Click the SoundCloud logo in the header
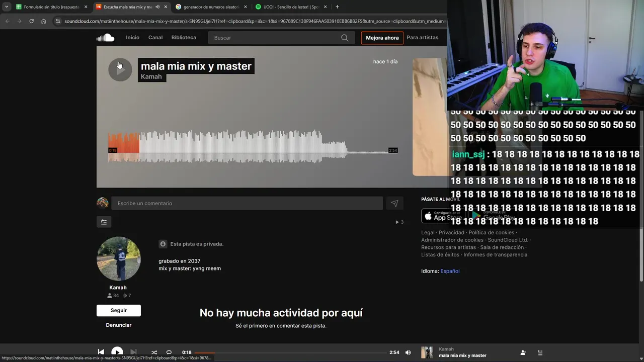Image resolution: width=644 pixels, height=362 pixels. click(x=105, y=38)
